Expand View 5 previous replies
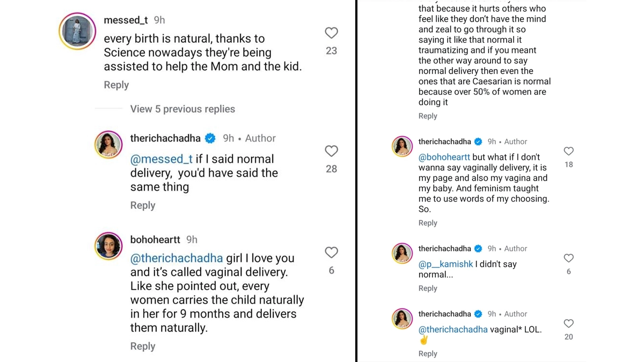 pyautogui.click(x=182, y=109)
